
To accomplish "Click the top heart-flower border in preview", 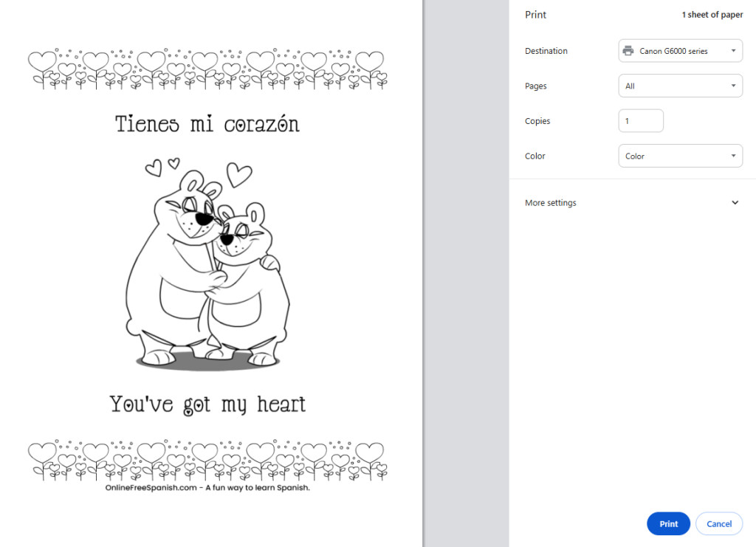I will tap(207, 70).
